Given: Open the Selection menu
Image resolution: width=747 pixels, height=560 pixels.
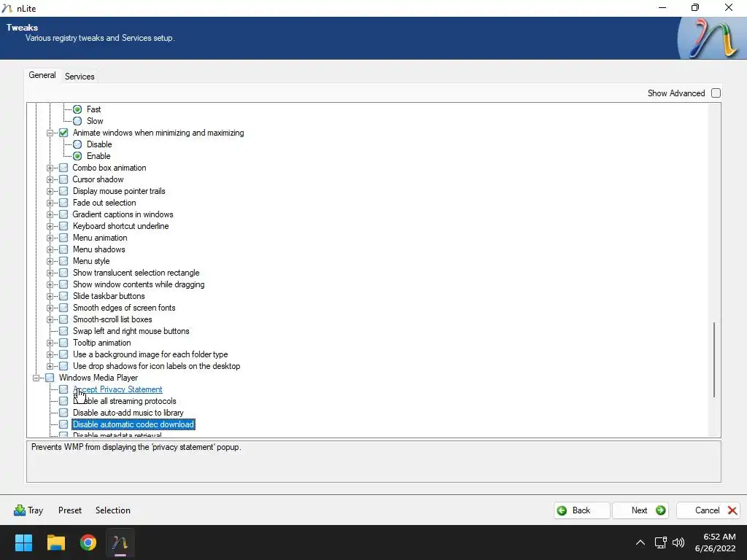Looking at the screenshot, I should click(113, 510).
